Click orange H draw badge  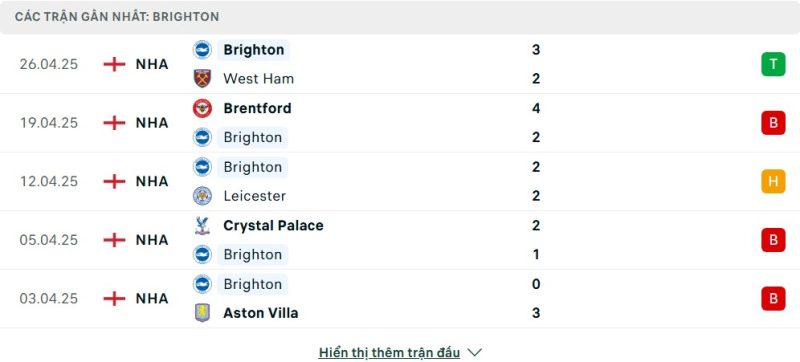click(x=773, y=182)
